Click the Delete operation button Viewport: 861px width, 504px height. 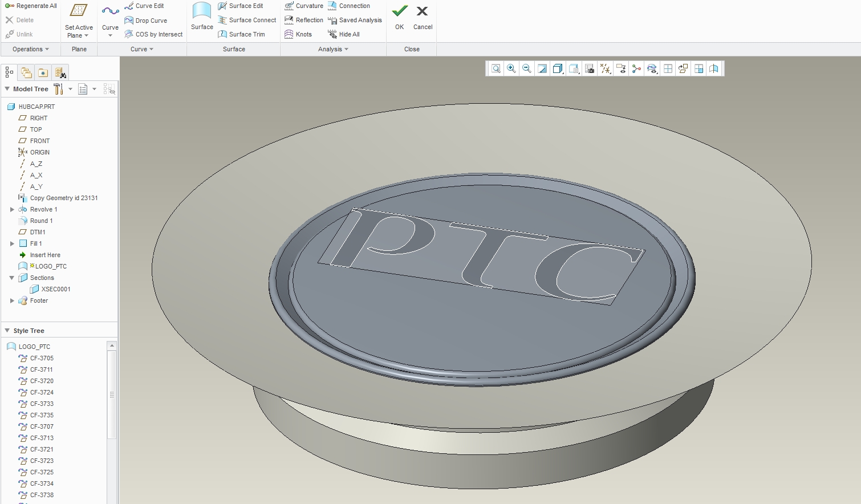pyautogui.click(x=19, y=20)
